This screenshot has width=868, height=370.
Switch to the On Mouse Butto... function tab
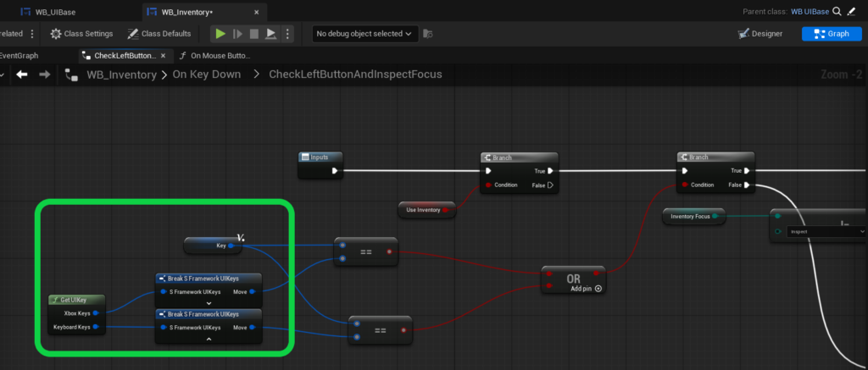click(x=214, y=56)
